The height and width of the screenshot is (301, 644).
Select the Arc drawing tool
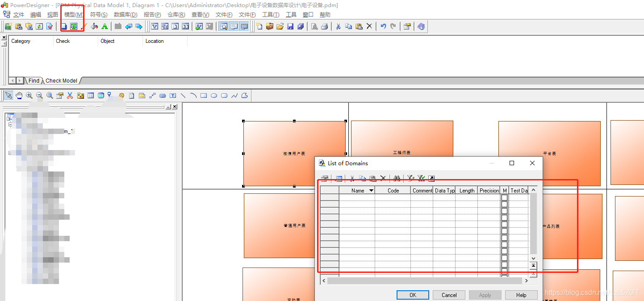(193, 96)
